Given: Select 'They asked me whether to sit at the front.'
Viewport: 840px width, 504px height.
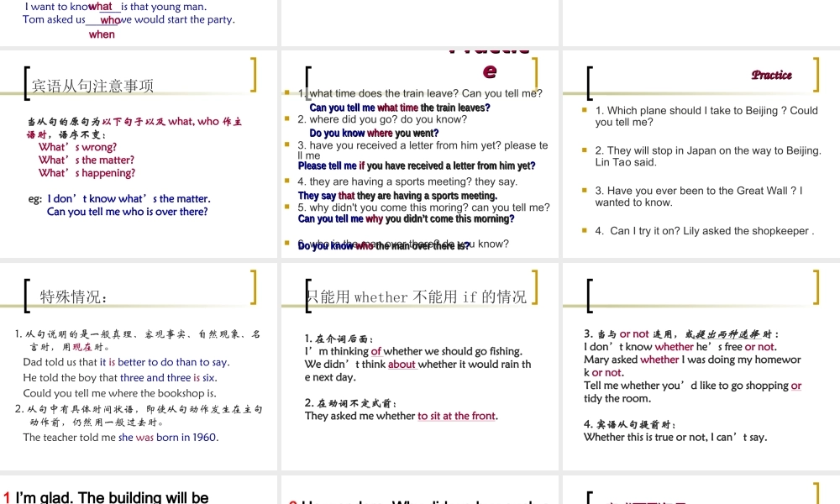Looking at the screenshot, I should coord(402,416).
